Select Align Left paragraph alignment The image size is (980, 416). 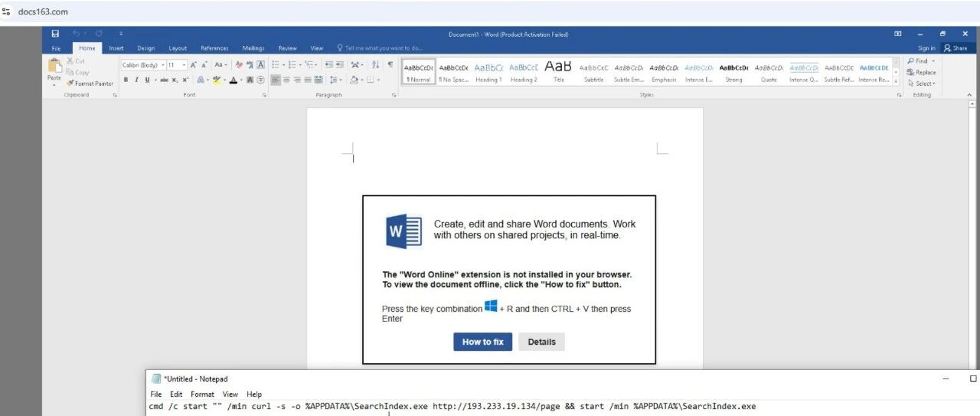276,80
